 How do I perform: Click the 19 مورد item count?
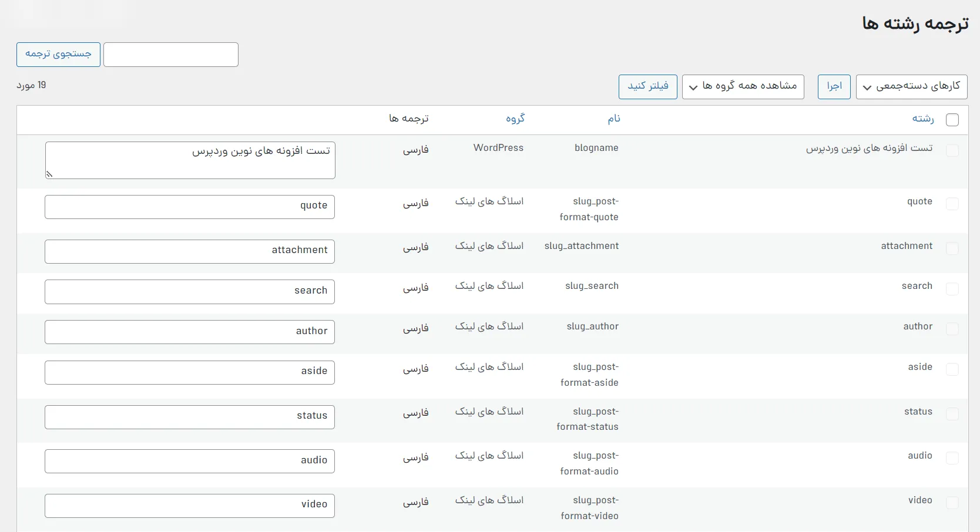pos(31,86)
